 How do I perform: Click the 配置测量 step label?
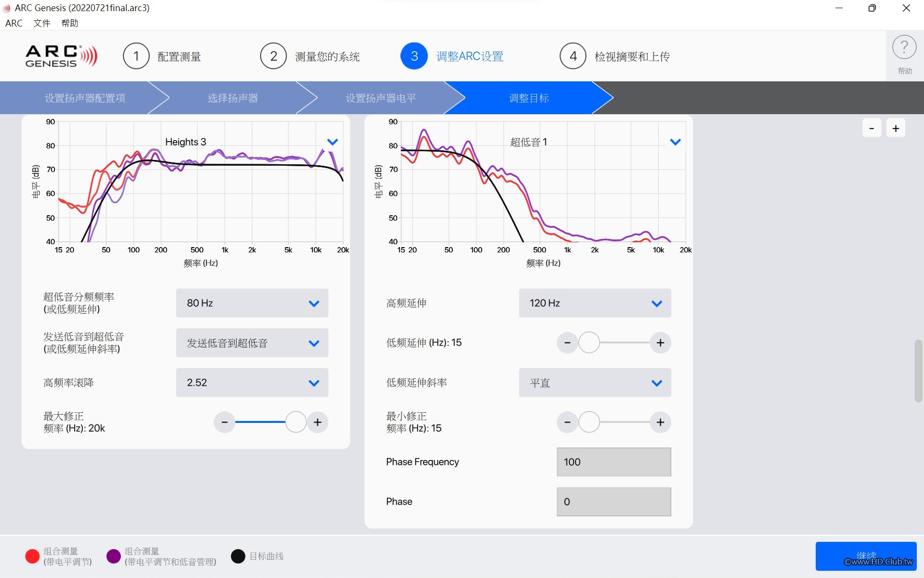pyautogui.click(x=180, y=57)
